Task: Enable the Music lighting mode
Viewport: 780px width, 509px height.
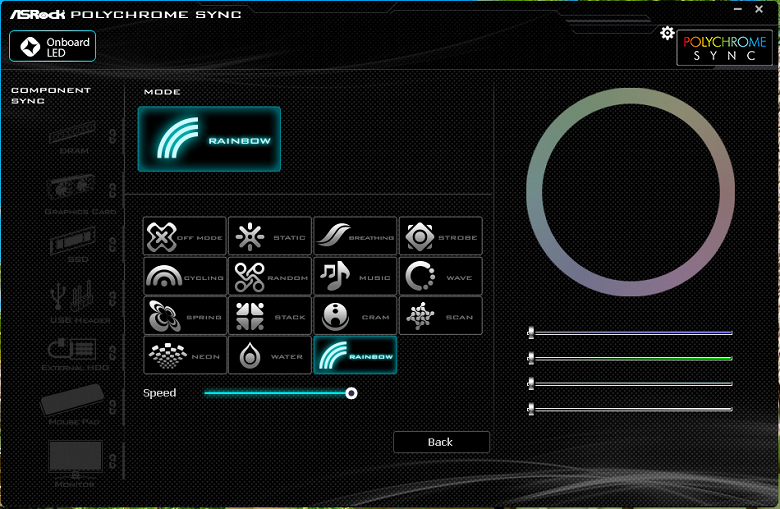Action: [355, 276]
